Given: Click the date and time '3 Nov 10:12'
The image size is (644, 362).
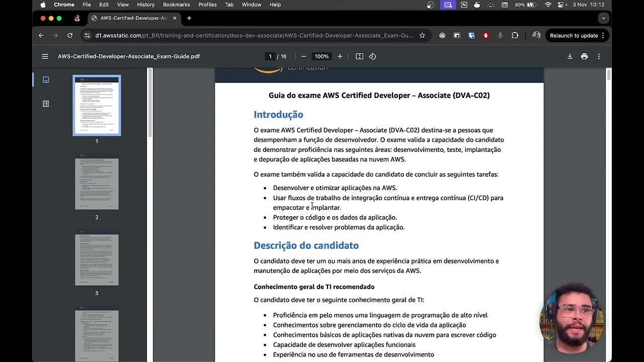Looking at the screenshot, I should click(589, 5).
